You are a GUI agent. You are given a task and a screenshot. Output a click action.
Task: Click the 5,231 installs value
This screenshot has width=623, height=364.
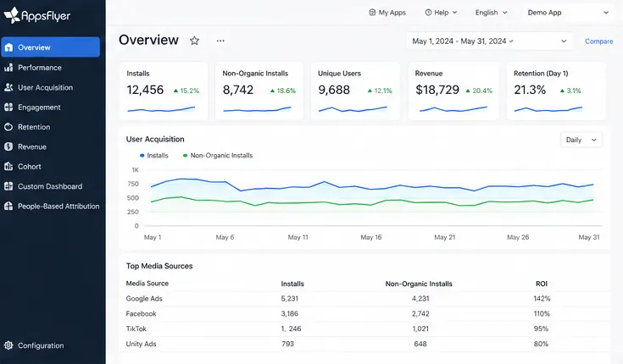click(x=290, y=299)
